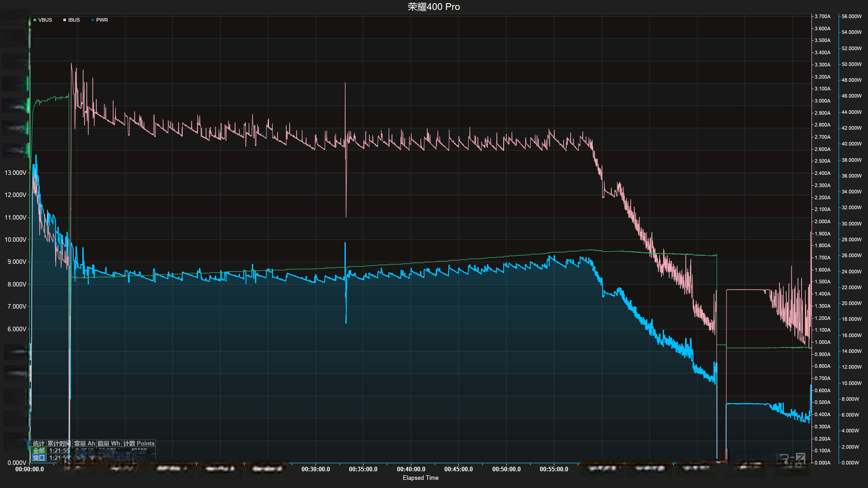Viewport: 868px width, 488px height.
Task: Click the 56.000W power axis label
Action: 852,16
